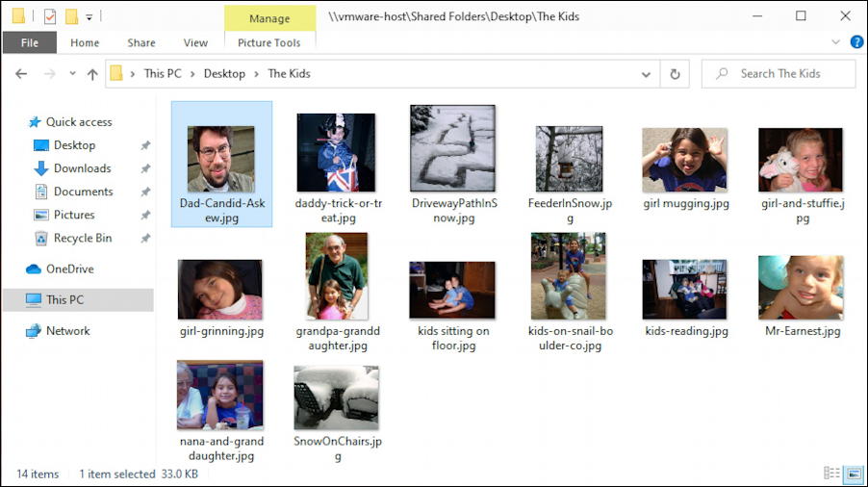Refresh the folder with the refresh icon
This screenshot has height=487, width=868.
click(675, 74)
